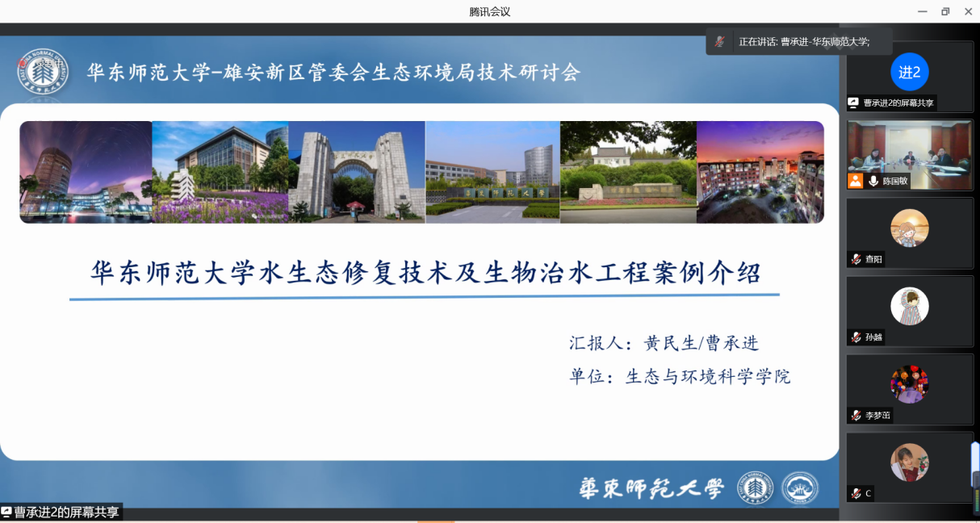
Task: Click the muted mic icon beside 孙越
Action: (856, 337)
